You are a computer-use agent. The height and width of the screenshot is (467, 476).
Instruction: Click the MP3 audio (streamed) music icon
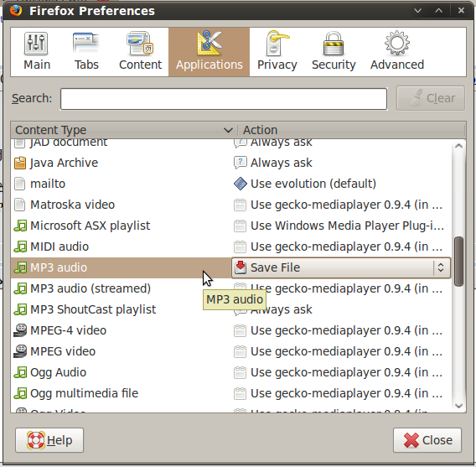[x=20, y=288]
